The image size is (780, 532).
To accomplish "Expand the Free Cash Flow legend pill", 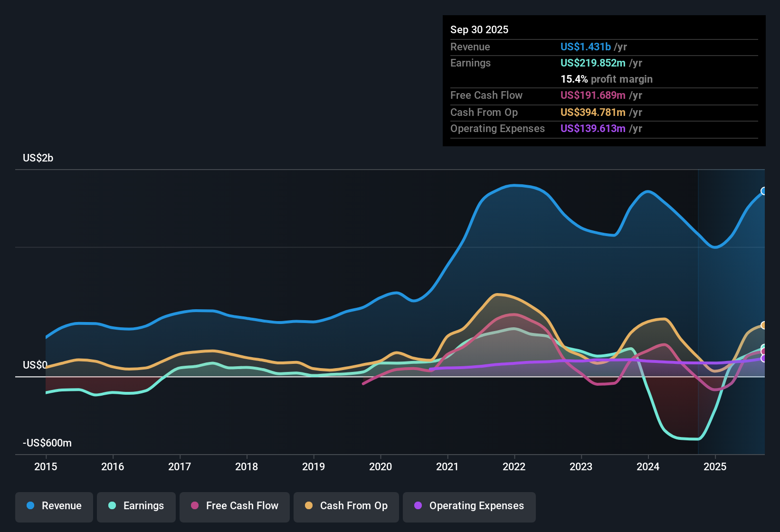I will (234, 506).
